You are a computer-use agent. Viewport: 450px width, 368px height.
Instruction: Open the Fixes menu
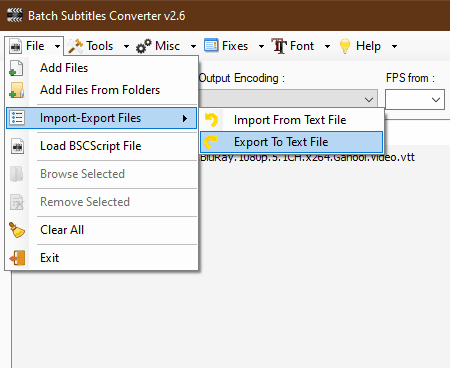click(x=234, y=46)
